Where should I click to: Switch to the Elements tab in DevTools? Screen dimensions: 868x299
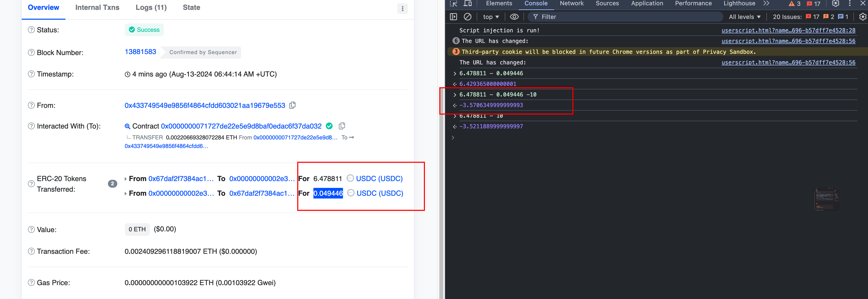(x=499, y=3)
